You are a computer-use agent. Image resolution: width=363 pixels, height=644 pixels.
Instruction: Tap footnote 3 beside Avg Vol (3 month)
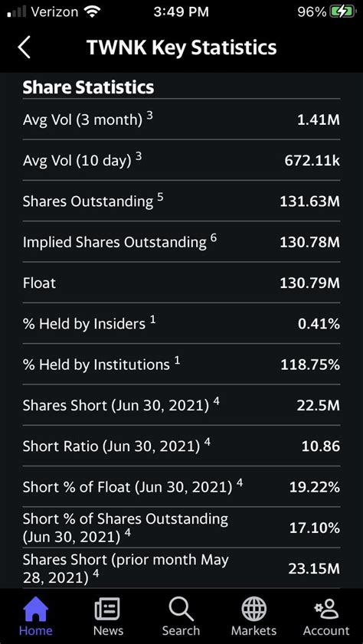pos(150,116)
